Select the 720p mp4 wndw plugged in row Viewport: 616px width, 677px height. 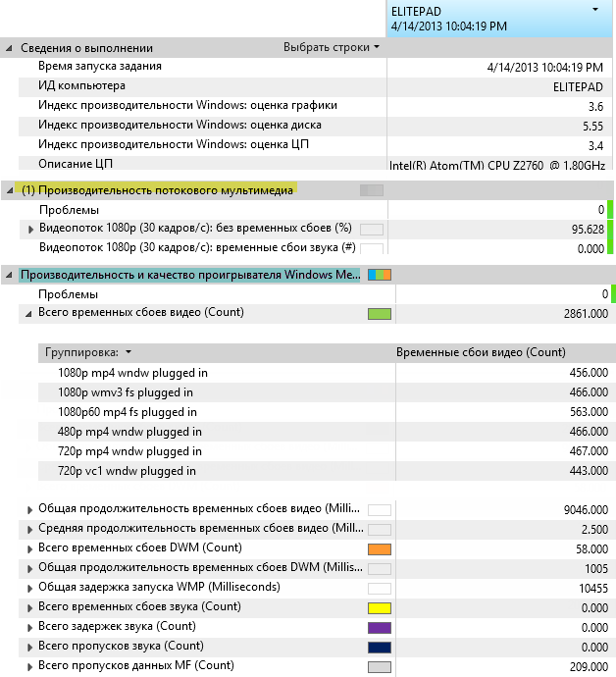327,451
